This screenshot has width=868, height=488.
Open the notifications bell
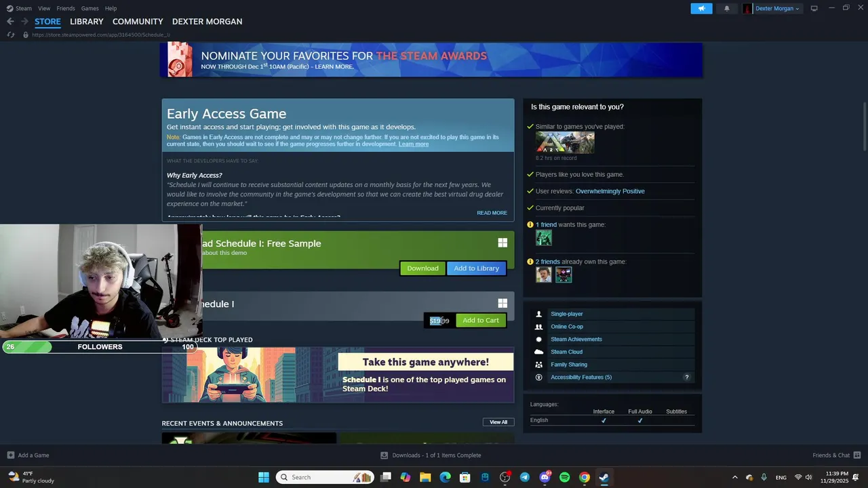[x=727, y=8]
